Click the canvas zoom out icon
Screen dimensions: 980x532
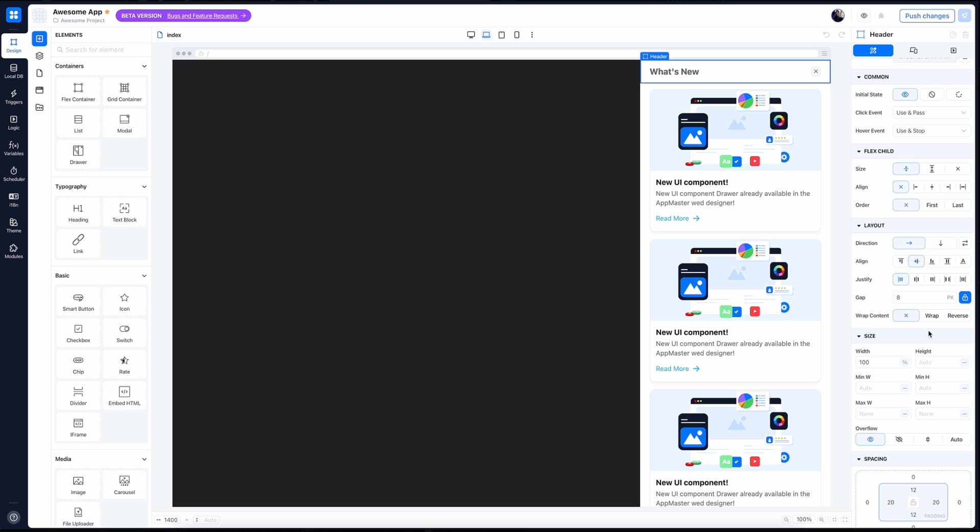(x=786, y=520)
